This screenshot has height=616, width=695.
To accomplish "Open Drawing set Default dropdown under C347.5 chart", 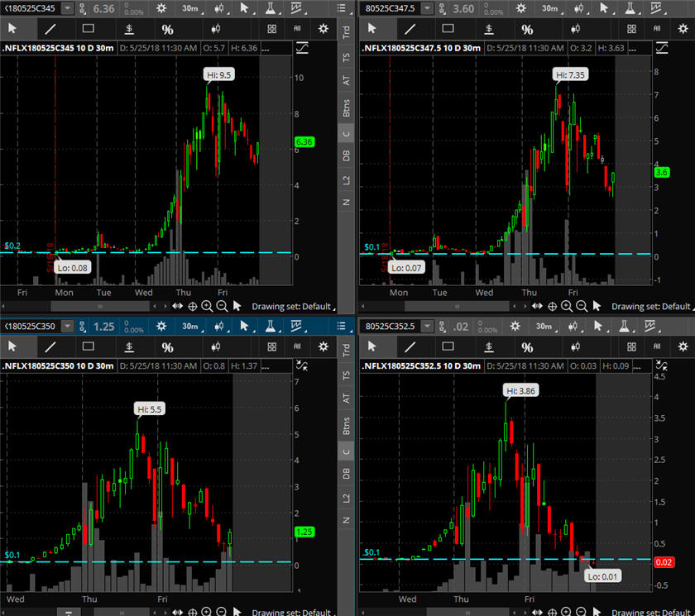I will coord(650,306).
